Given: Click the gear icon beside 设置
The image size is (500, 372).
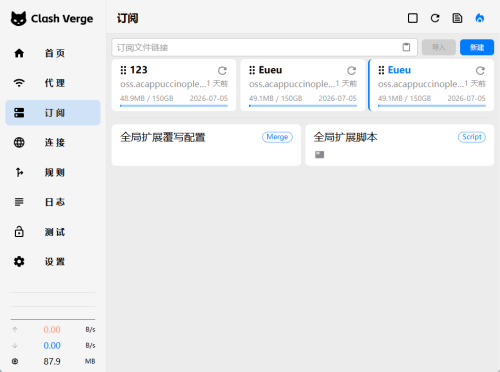Looking at the screenshot, I should pyautogui.click(x=19, y=261).
